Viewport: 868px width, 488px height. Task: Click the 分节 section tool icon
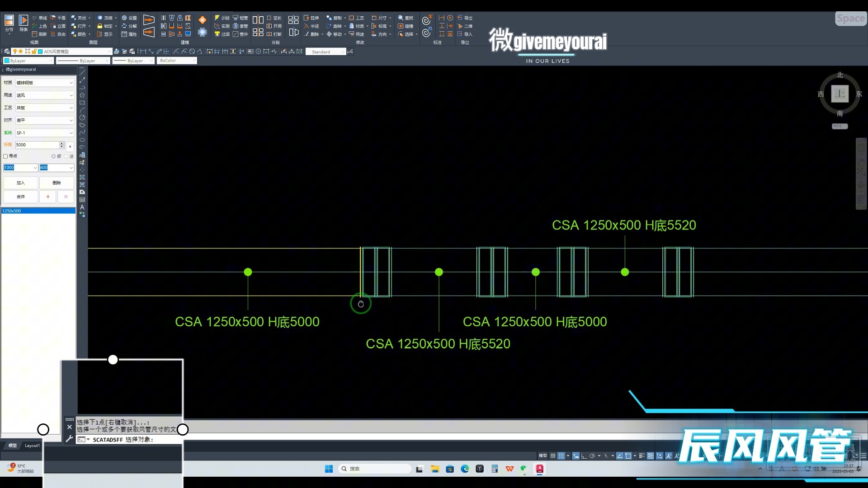tap(9, 21)
